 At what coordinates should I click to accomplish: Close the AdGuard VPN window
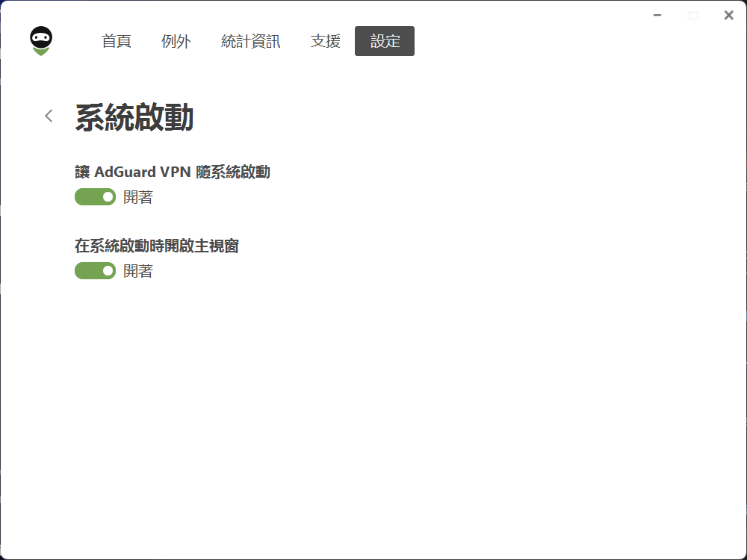[x=728, y=15]
